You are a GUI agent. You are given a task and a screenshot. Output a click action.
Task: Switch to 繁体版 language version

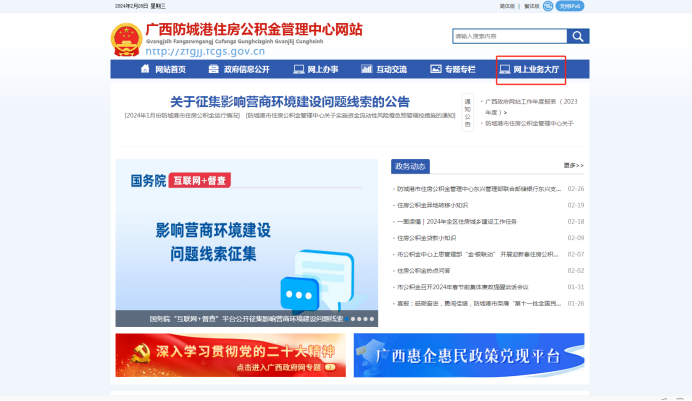[531, 6]
